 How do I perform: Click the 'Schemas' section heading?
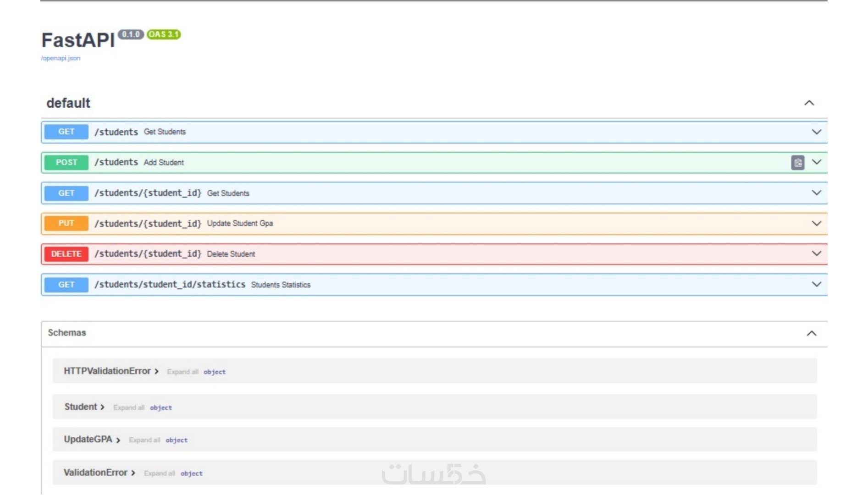pyautogui.click(x=67, y=333)
